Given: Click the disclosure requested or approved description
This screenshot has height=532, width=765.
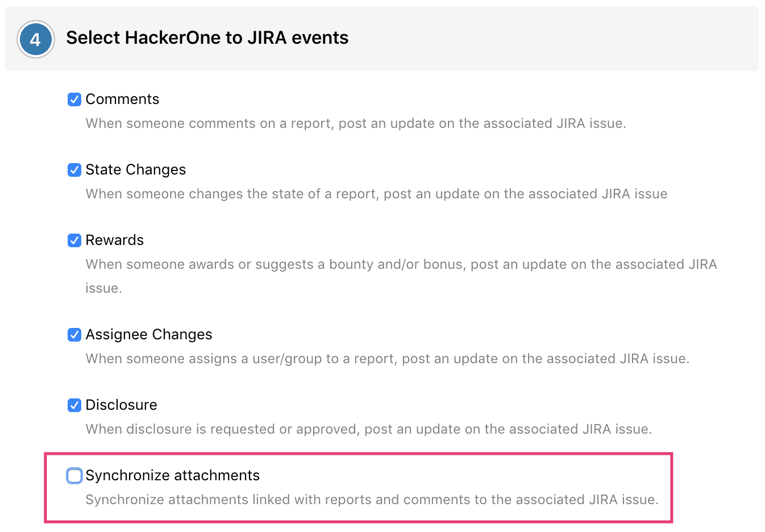Looking at the screenshot, I should click(368, 429).
